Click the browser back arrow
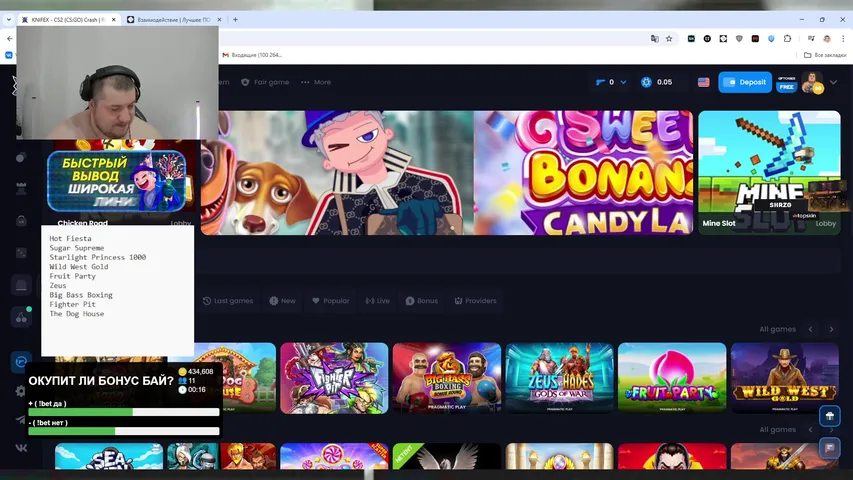Image resolution: width=853 pixels, height=480 pixels. (x=10, y=39)
